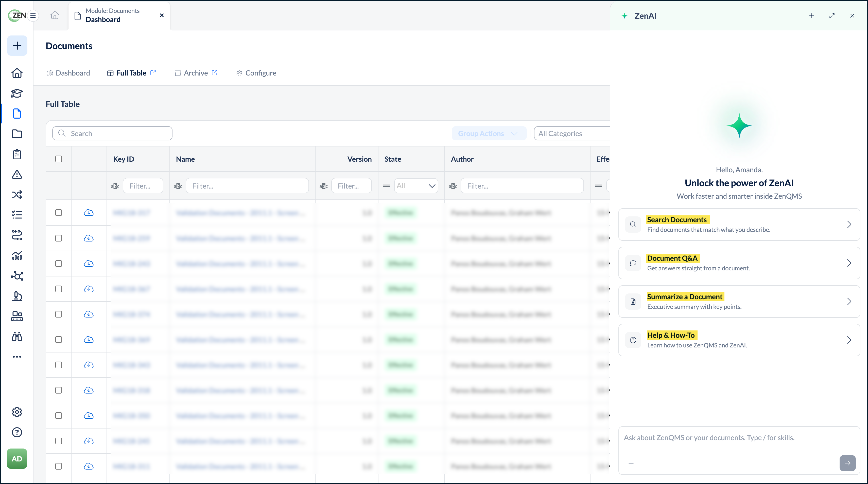Viewport: 868px width, 484px height.
Task: Expand the ZenAI panel to full size
Action: tap(832, 16)
